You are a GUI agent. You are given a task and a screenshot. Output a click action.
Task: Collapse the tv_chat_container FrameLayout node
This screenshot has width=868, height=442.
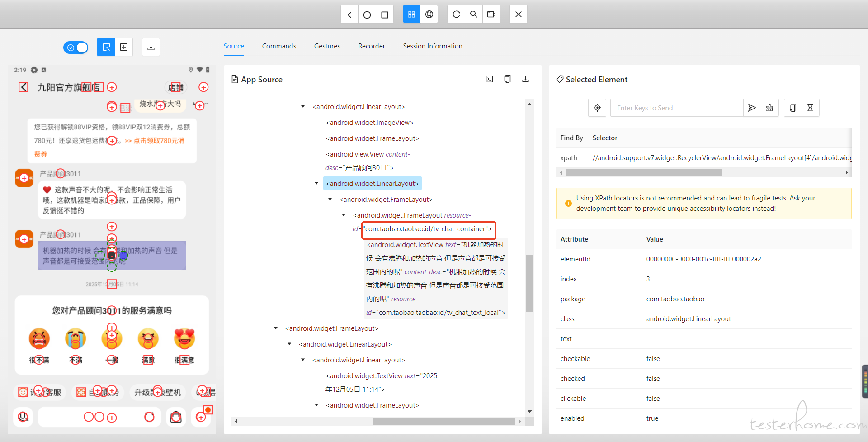344,215
